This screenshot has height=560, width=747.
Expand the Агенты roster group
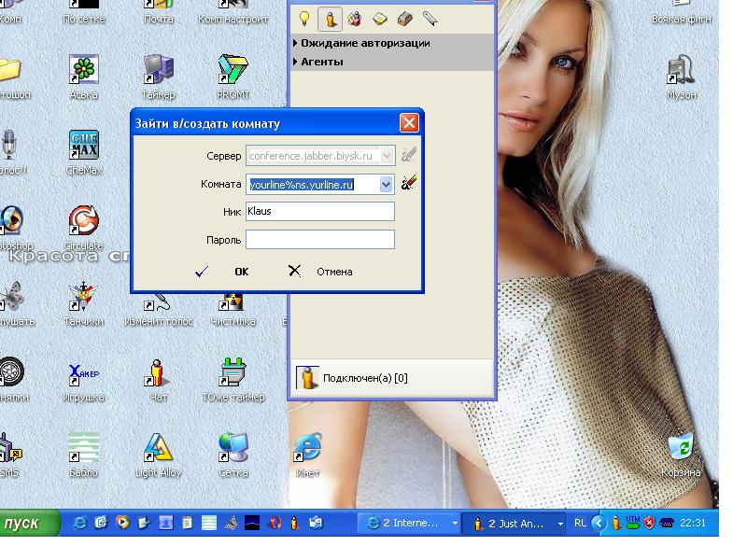coord(321,62)
